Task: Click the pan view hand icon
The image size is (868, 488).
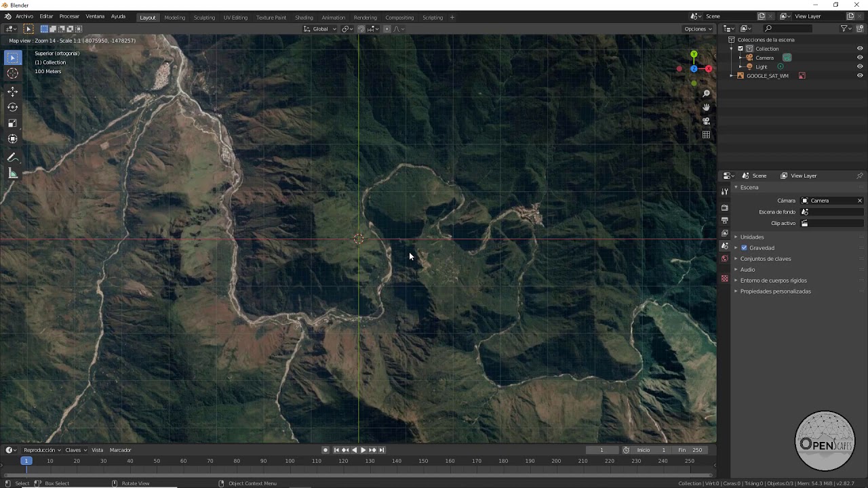Action: (706, 107)
